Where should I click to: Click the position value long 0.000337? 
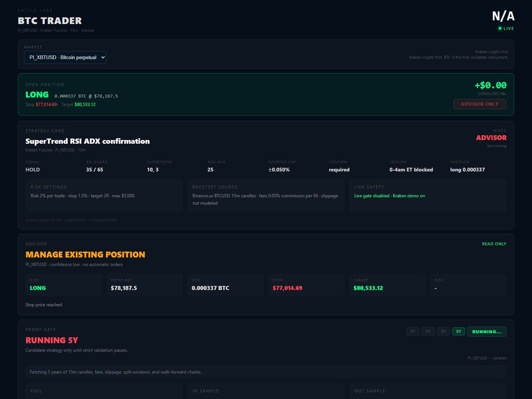467,170
